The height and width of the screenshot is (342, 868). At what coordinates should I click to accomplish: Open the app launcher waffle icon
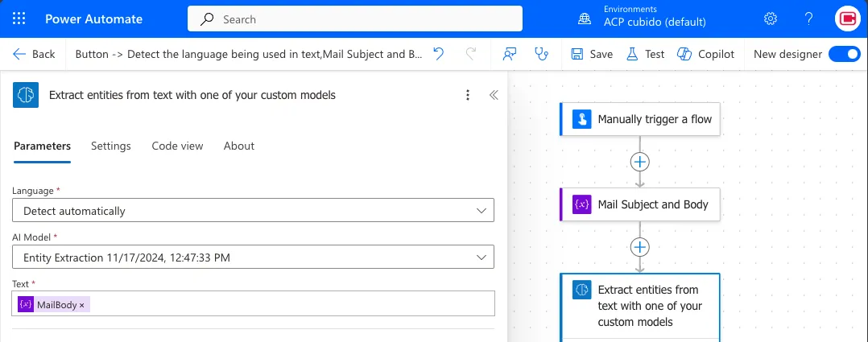coord(20,19)
